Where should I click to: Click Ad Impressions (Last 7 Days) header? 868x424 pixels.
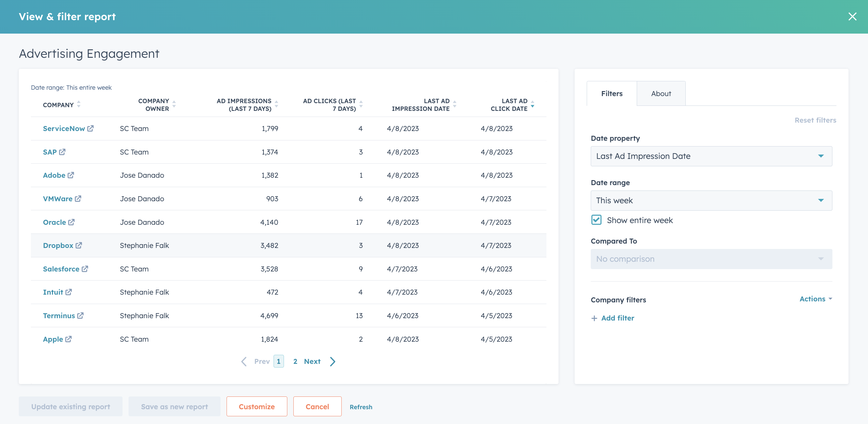tap(244, 104)
